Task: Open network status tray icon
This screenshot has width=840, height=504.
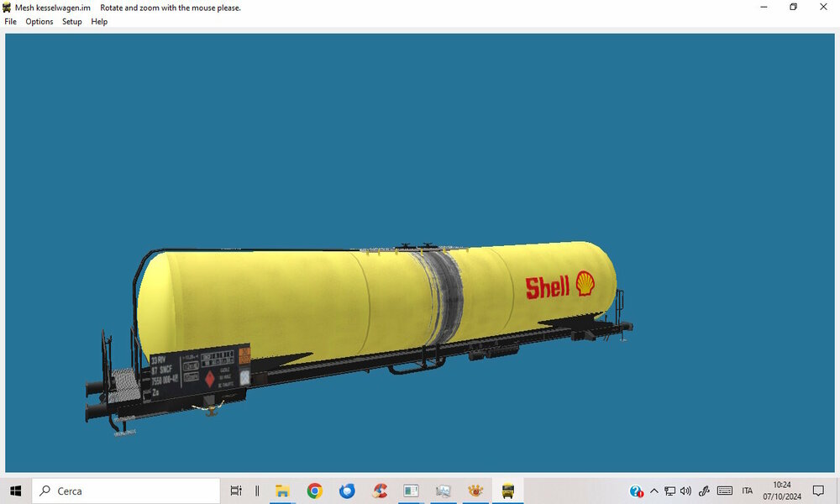Action: (669, 491)
